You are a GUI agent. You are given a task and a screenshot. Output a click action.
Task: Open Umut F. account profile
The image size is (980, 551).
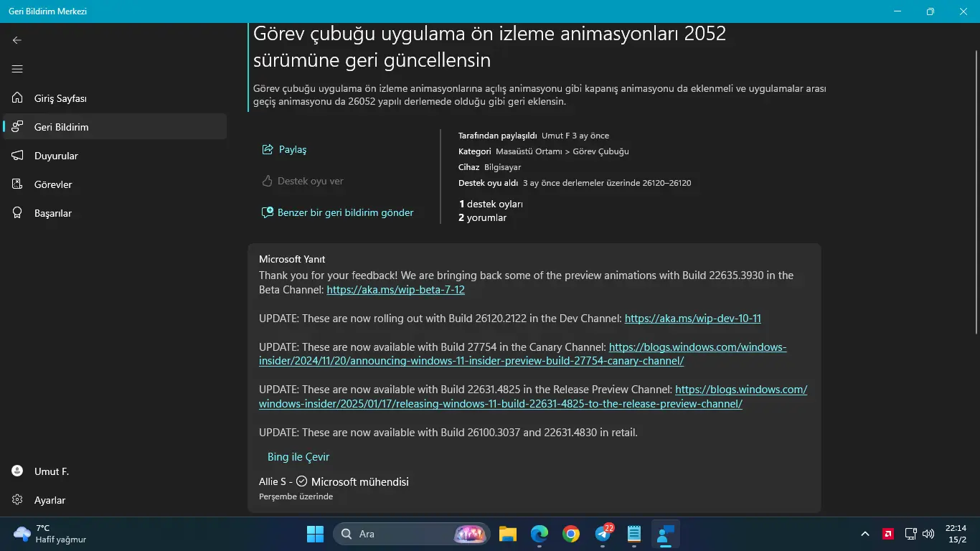(x=115, y=471)
